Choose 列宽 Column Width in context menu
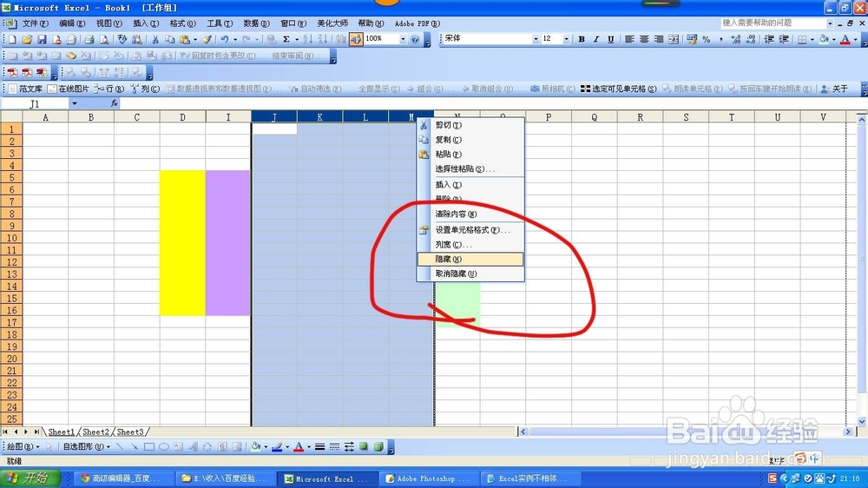Viewport: 868px width, 488px height. coord(470,244)
